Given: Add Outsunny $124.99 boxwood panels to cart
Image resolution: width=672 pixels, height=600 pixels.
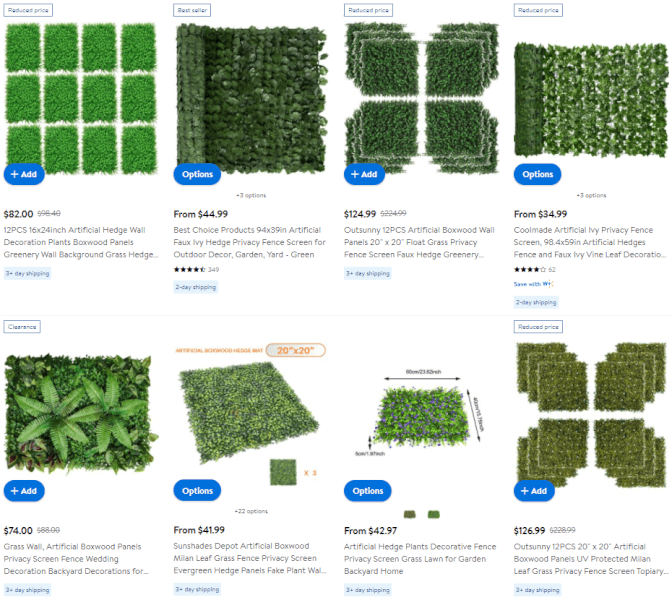Looking at the screenshot, I should point(364,174).
